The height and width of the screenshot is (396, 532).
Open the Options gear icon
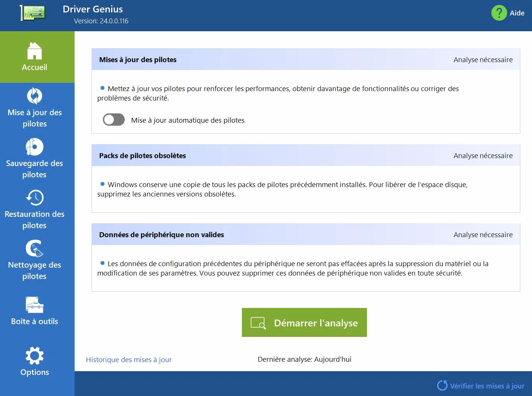click(35, 356)
